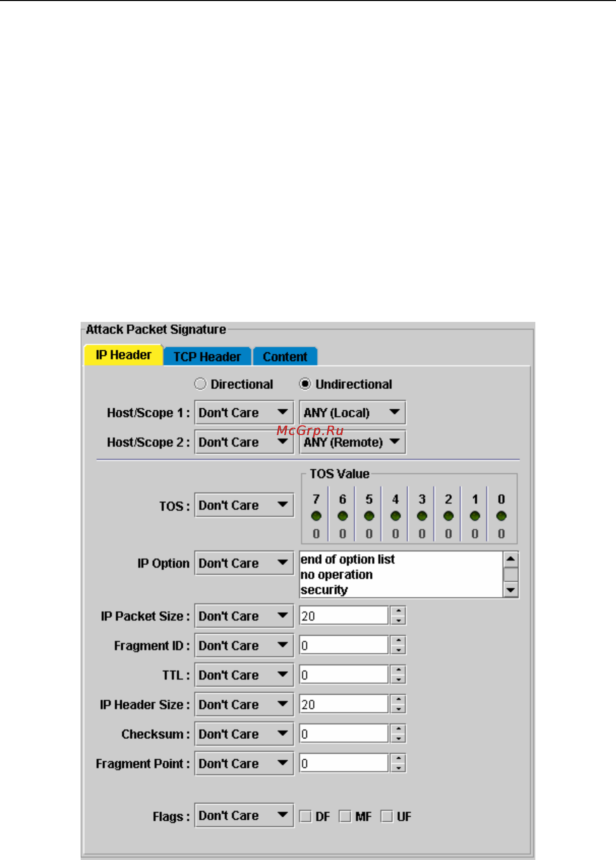Image resolution: width=616 pixels, height=860 pixels.
Task: Open the TOS Don't Care dropdown
Action: pyautogui.click(x=244, y=505)
